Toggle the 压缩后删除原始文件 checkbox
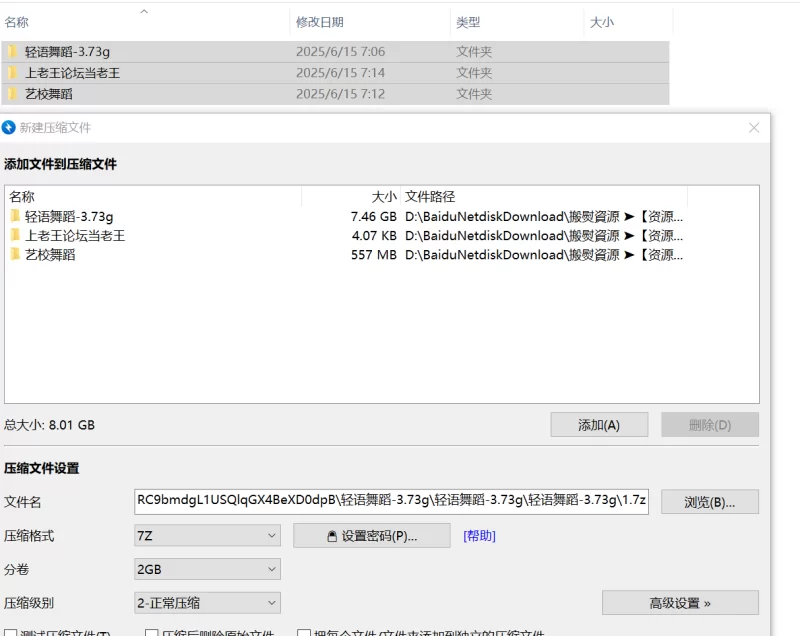Screen dimensions: 800x636 coord(152,632)
